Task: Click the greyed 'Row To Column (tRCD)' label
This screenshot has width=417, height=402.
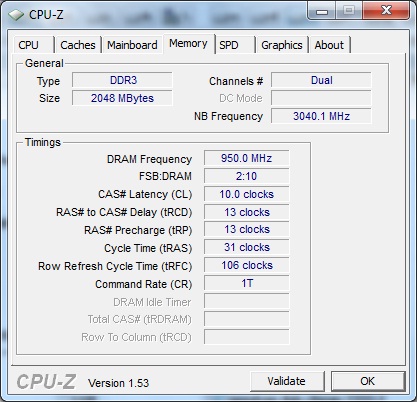Action: pos(136,337)
